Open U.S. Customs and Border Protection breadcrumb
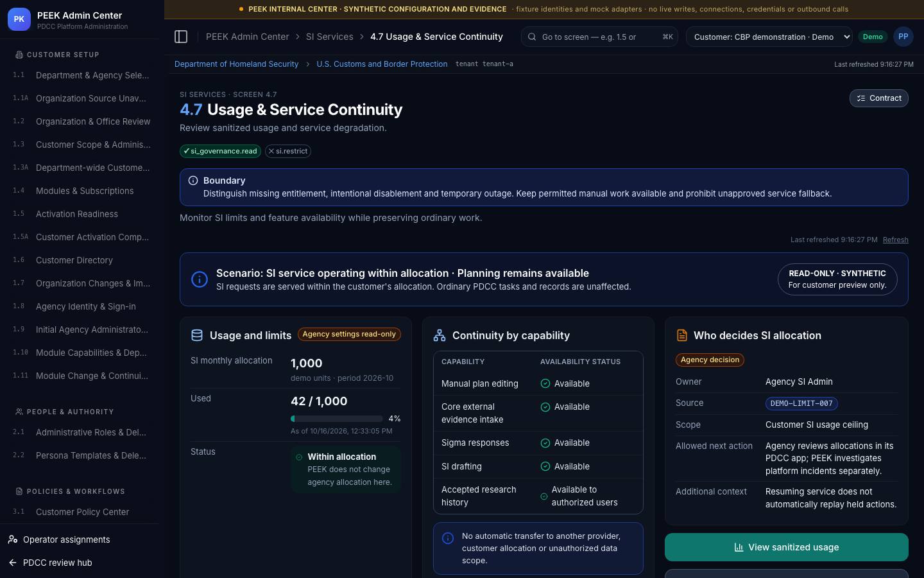The width and height of the screenshot is (924, 578). pyautogui.click(x=382, y=64)
